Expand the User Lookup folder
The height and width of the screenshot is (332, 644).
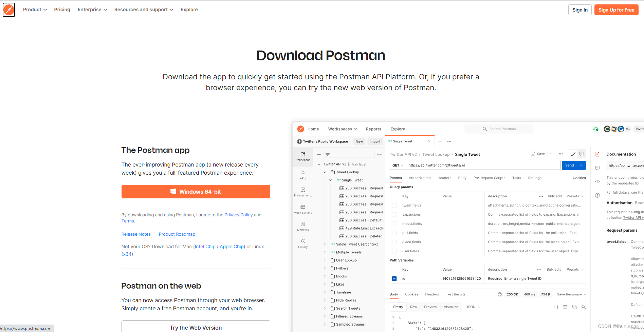click(325, 260)
